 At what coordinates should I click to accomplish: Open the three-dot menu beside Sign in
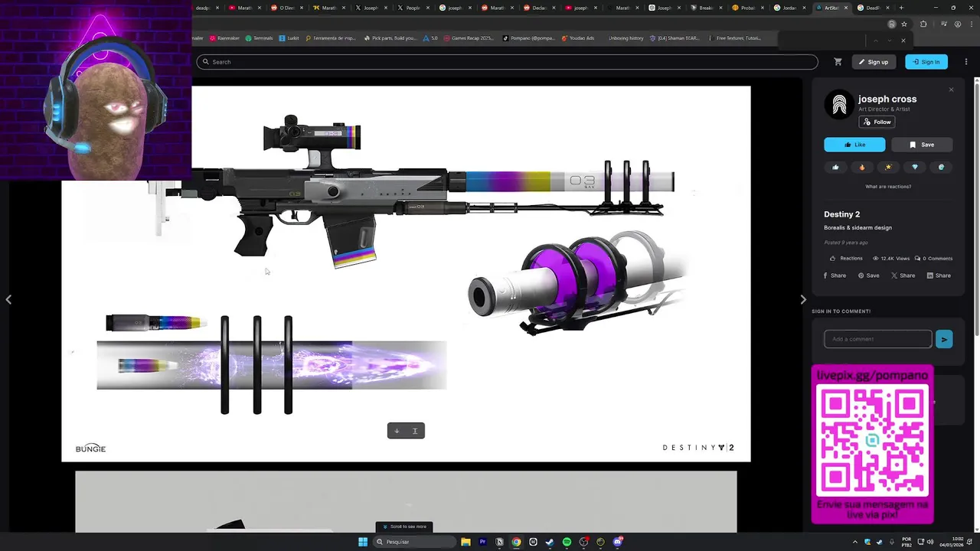click(966, 62)
